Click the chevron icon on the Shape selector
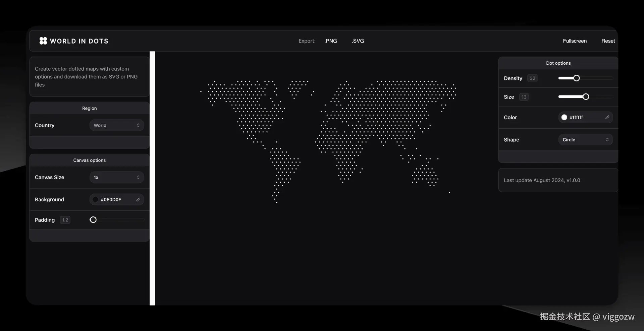 [x=607, y=139]
